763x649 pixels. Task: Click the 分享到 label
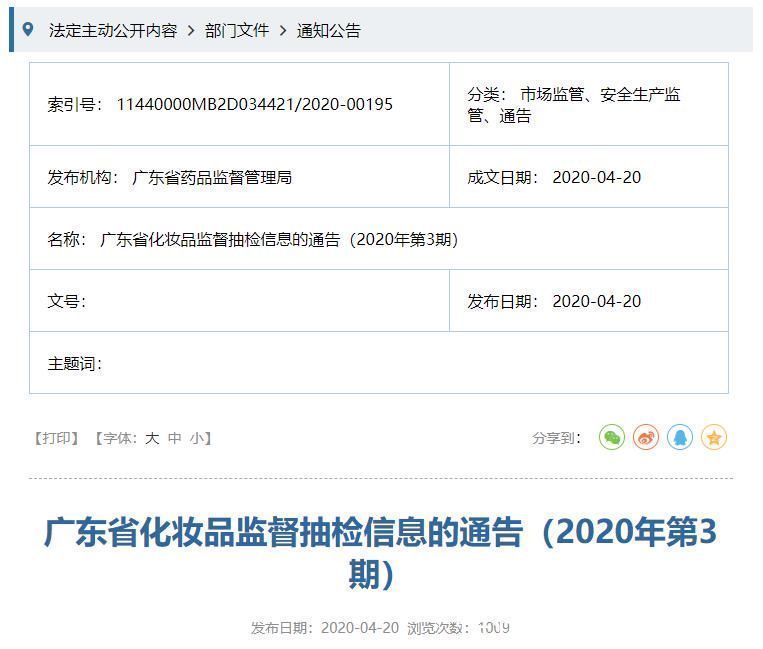(557, 438)
